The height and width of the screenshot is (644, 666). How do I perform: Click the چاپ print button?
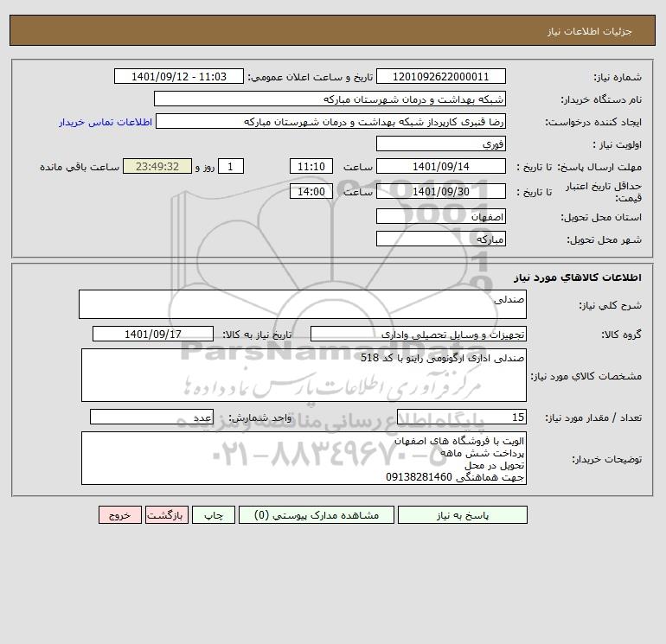[x=214, y=515]
